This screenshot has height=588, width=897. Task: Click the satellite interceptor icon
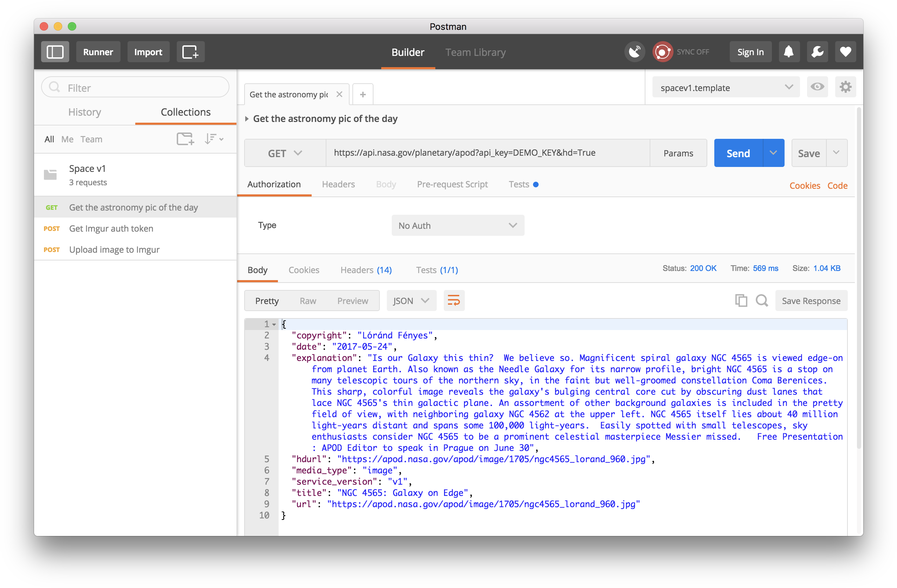[635, 52]
